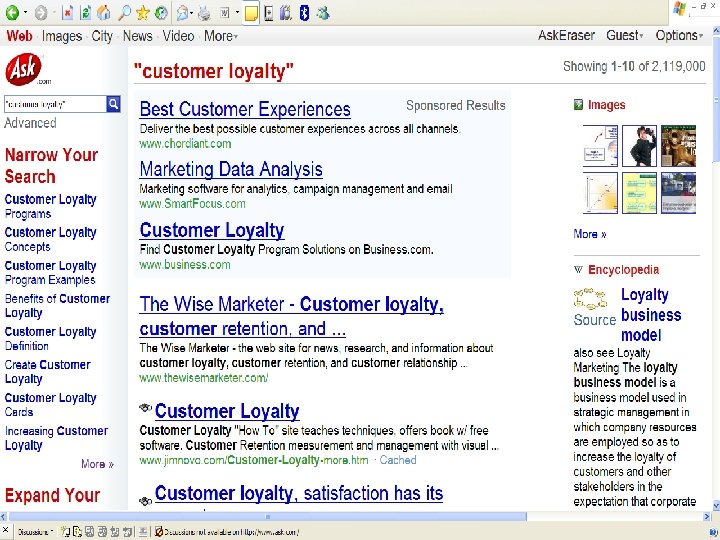Open the boy with binoculars image thumbnail
720x540 pixels.
pyautogui.click(x=639, y=146)
